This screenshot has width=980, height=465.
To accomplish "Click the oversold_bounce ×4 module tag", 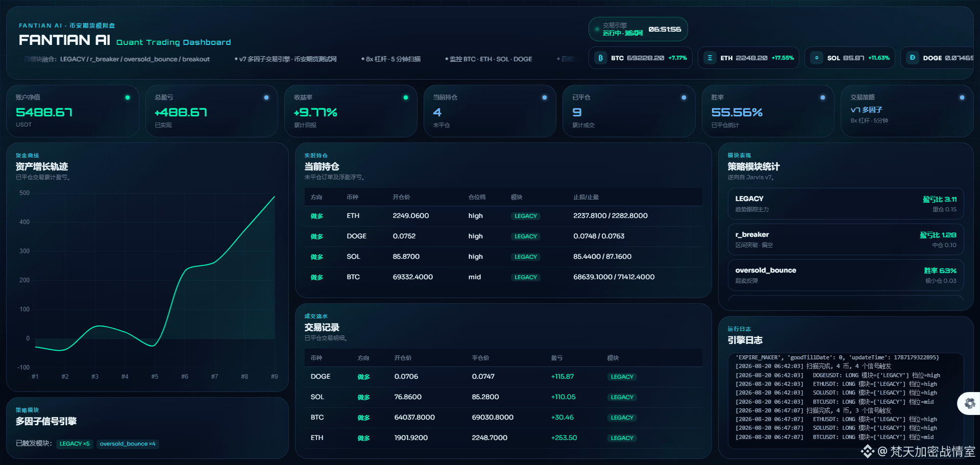I will pyautogui.click(x=128, y=444).
